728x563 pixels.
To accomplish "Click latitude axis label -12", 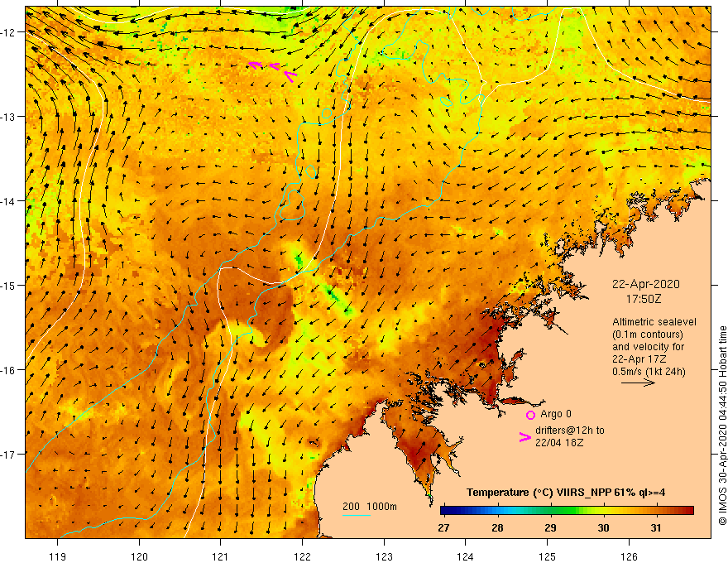I will 9,32.
